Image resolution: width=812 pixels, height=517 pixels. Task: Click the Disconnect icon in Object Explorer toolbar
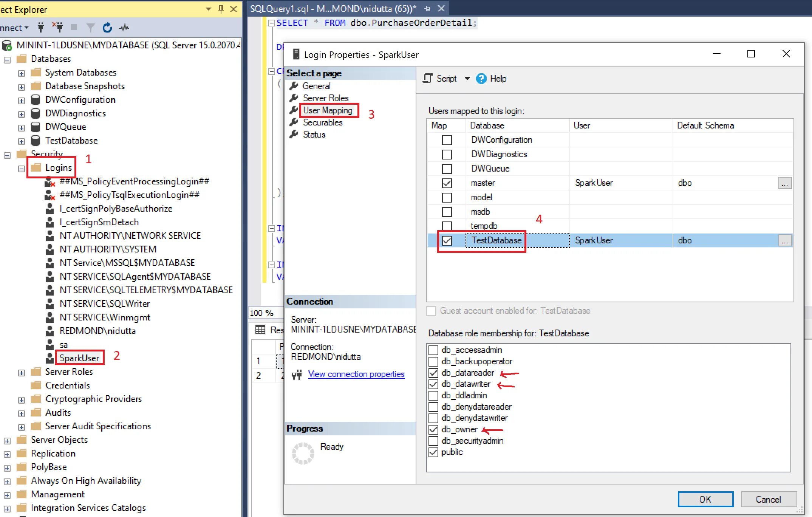[57, 27]
